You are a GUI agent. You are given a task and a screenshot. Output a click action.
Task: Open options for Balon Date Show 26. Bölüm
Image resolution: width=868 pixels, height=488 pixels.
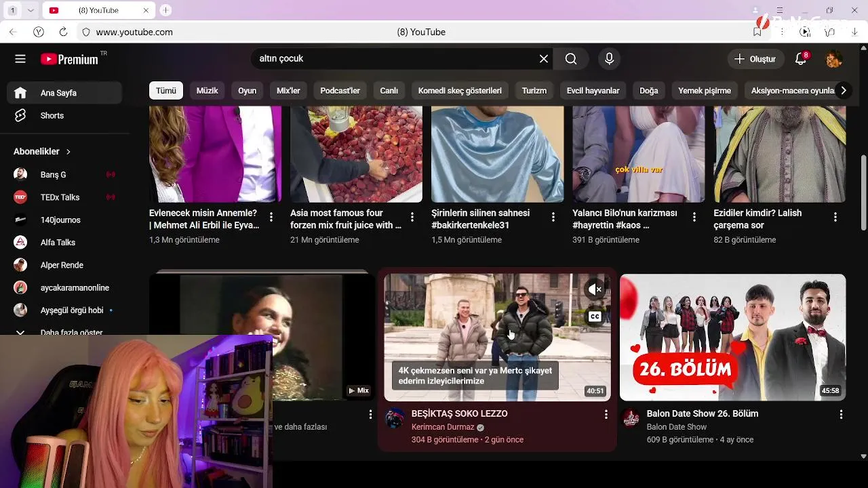click(x=841, y=414)
